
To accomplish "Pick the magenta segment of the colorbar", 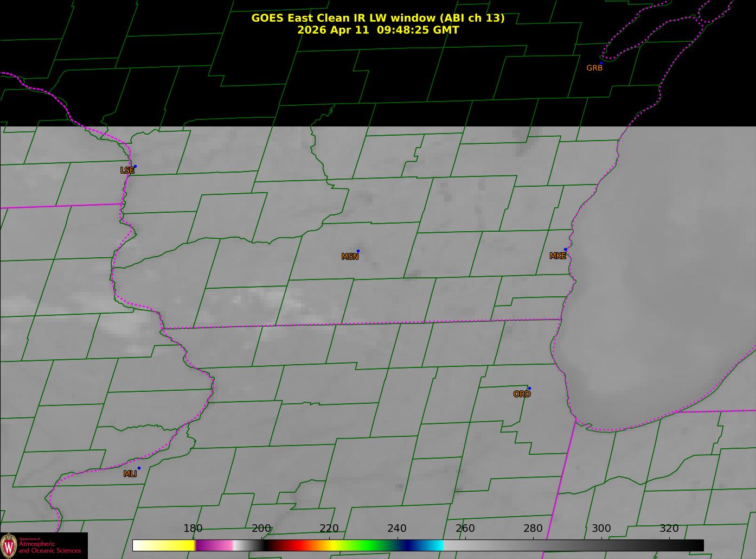I will click(x=214, y=545).
